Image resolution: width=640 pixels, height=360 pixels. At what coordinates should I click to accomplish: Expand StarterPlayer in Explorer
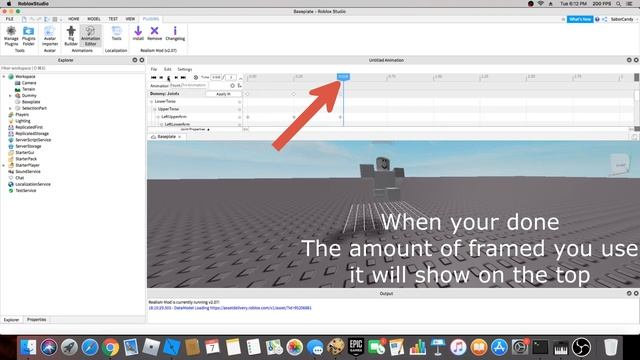click(x=4, y=165)
